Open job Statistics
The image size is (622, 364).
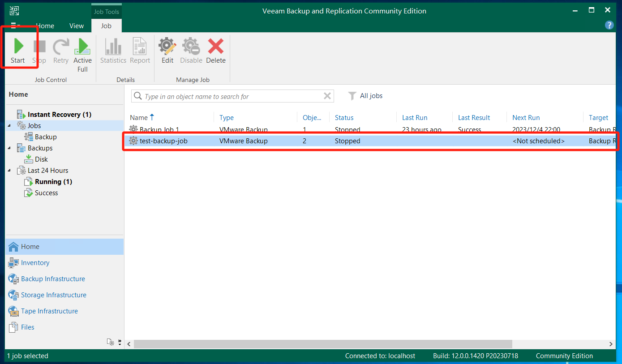coord(113,51)
